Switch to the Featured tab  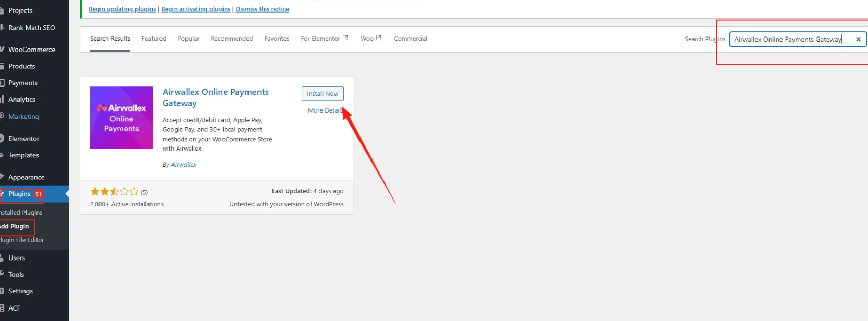pos(154,39)
